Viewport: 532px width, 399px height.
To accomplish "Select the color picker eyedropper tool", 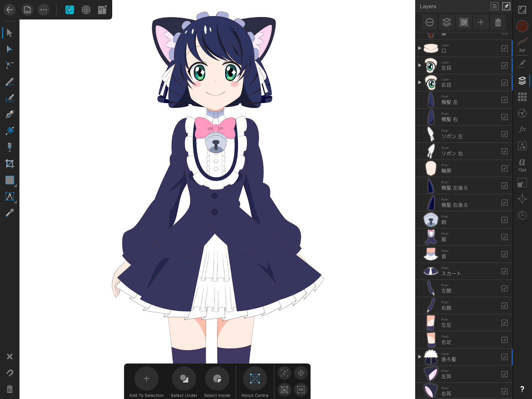I will point(9,213).
